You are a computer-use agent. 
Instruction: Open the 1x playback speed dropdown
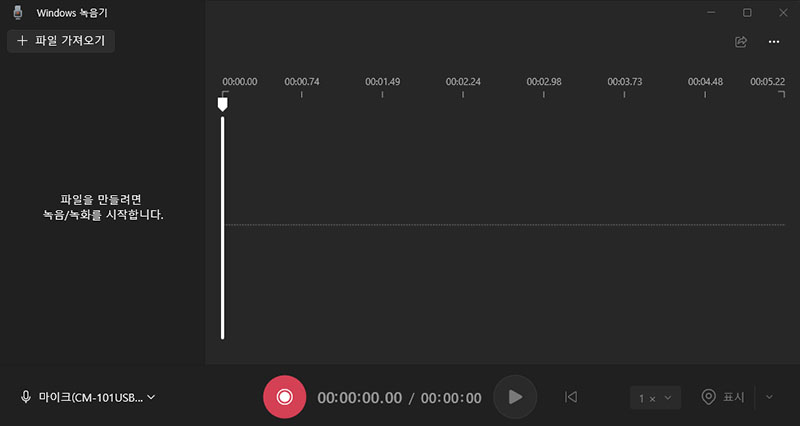click(656, 398)
